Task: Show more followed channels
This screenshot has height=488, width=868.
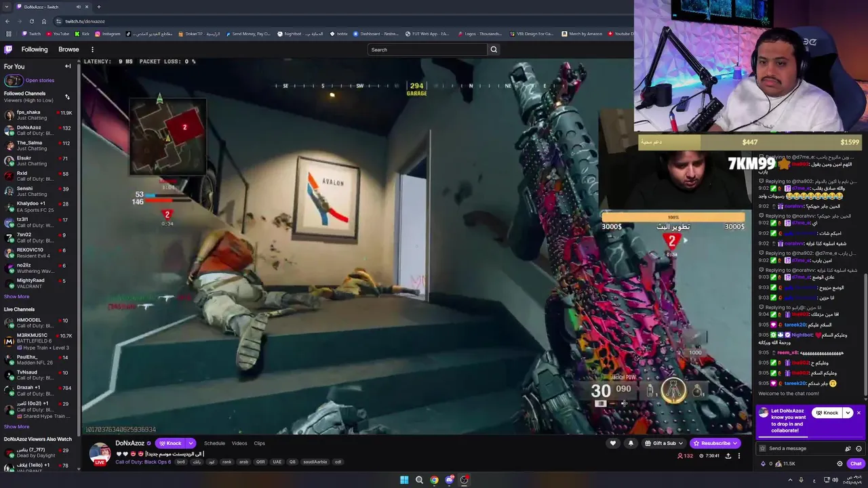Action: [16, 296]
